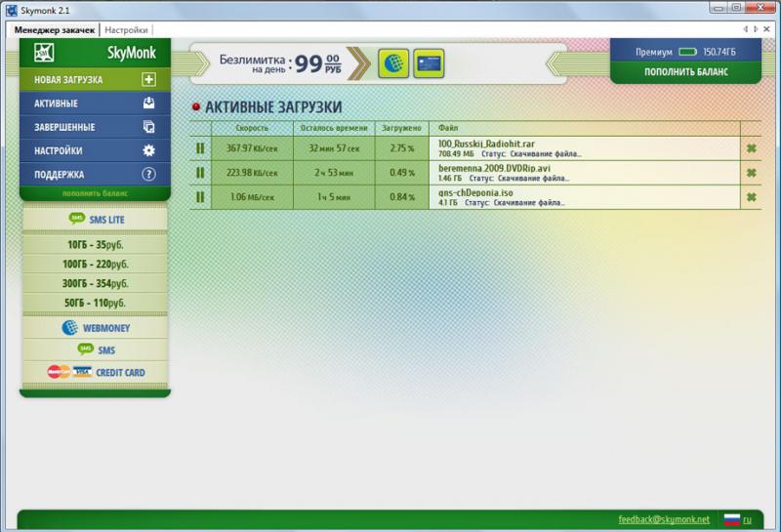781x532 pixels.
Task: Click the premium battery balance icon
Action: click(x=688, y=52)
